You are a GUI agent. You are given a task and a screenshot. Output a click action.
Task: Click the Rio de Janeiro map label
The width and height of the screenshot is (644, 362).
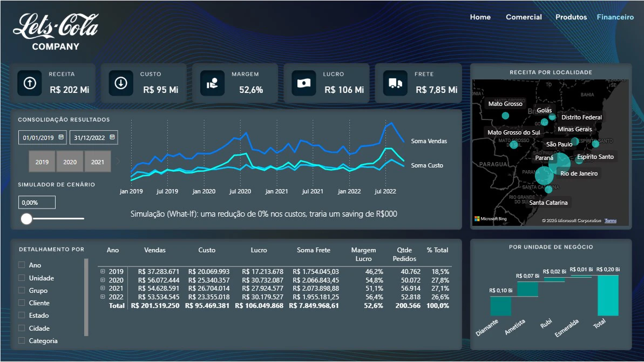(579, 173)
